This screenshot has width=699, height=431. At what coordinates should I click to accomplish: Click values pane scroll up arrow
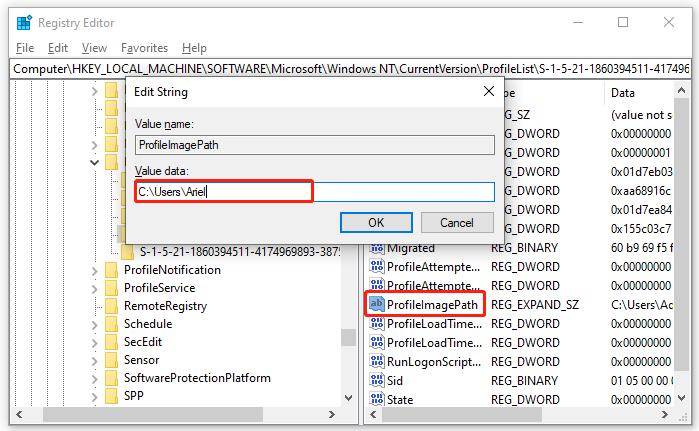[x=681, y=90]
